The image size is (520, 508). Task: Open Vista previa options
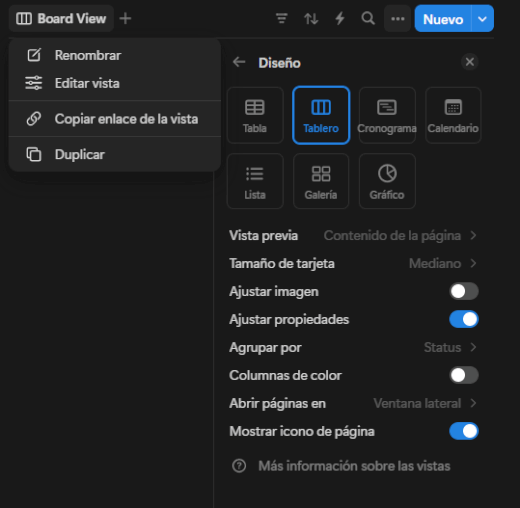coord(353,236)
